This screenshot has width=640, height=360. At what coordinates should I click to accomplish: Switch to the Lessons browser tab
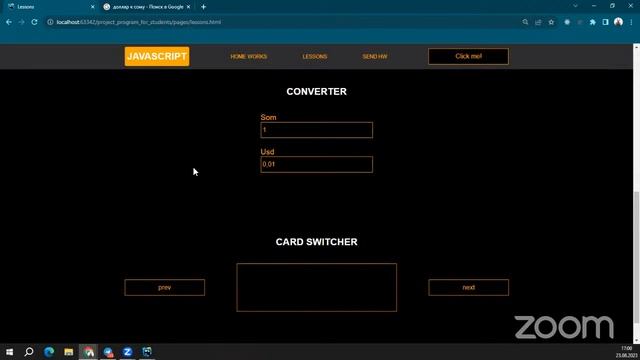click(50, 7)
